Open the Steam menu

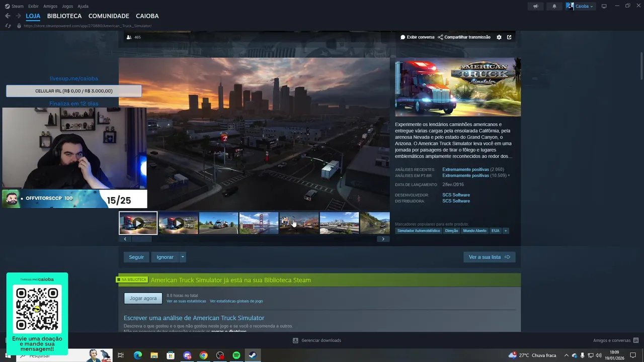(x=18, y=6)
